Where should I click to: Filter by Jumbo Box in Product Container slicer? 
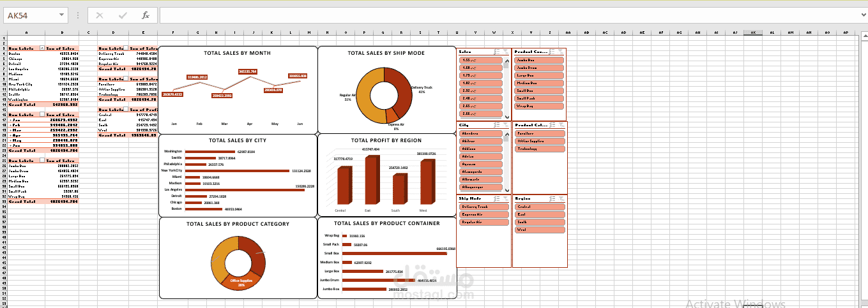coord(539,60)
